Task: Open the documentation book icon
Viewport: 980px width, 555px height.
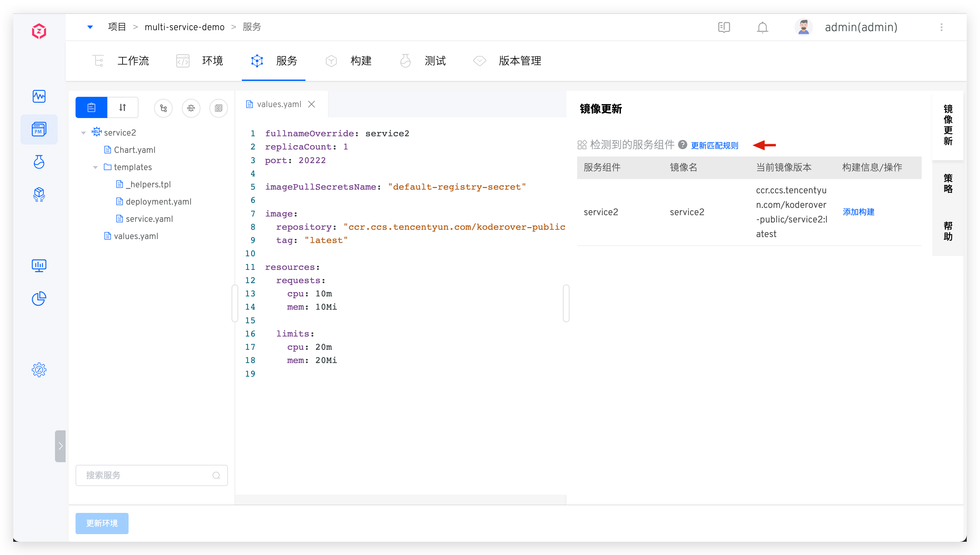Action: coord(724,28)
